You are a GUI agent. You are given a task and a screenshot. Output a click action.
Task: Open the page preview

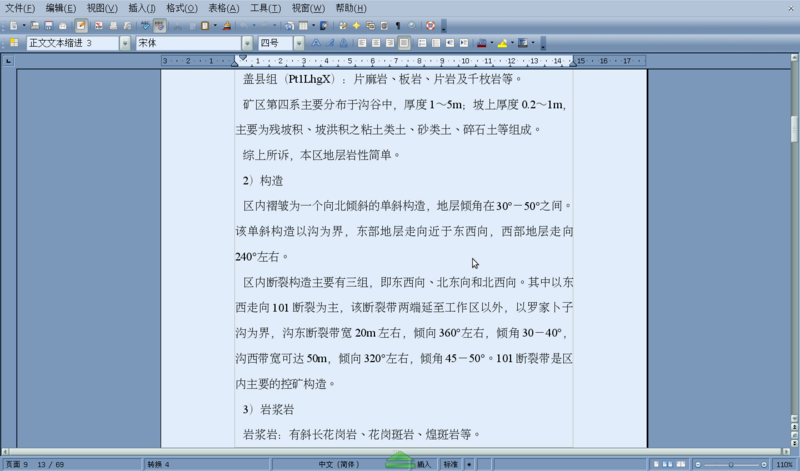(128, 26)
